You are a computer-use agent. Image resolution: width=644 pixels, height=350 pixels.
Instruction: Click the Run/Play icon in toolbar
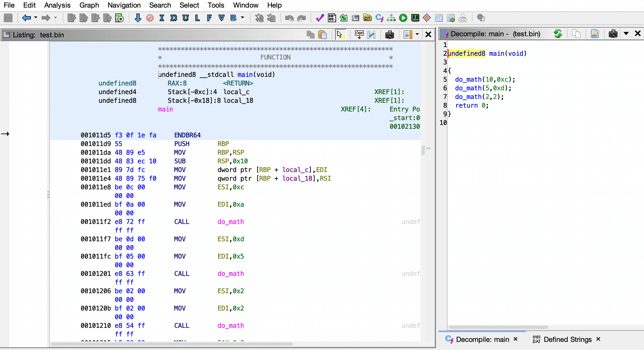403,18
